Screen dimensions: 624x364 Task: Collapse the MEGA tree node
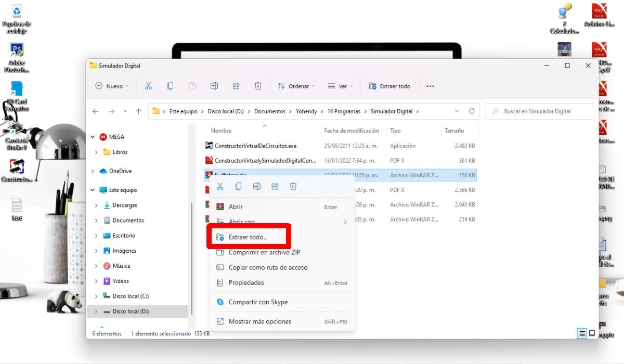click(x=93, y=137)
